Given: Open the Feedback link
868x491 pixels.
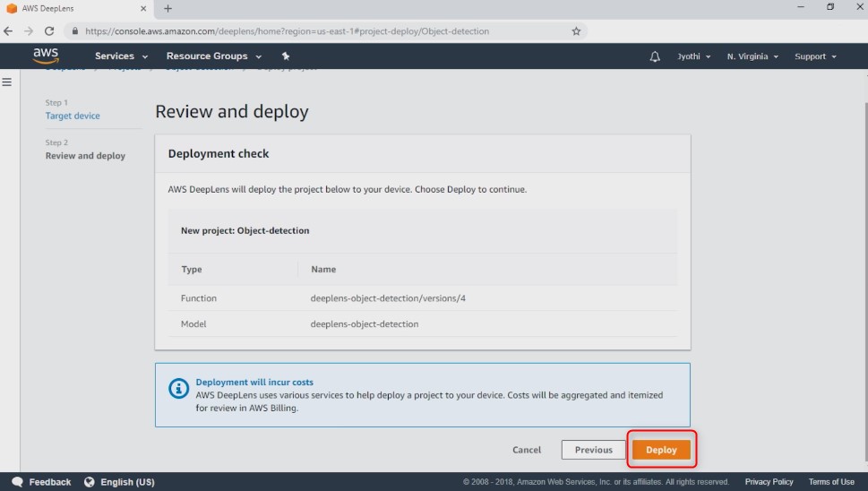Looking at the screenshot, I should (x=50, y=481).
